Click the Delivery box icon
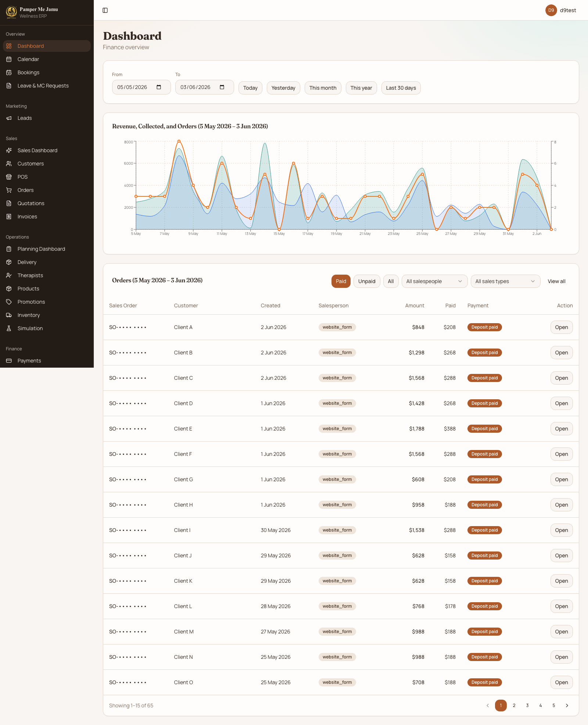The image size is (588, 725). [x=9, y=262]
